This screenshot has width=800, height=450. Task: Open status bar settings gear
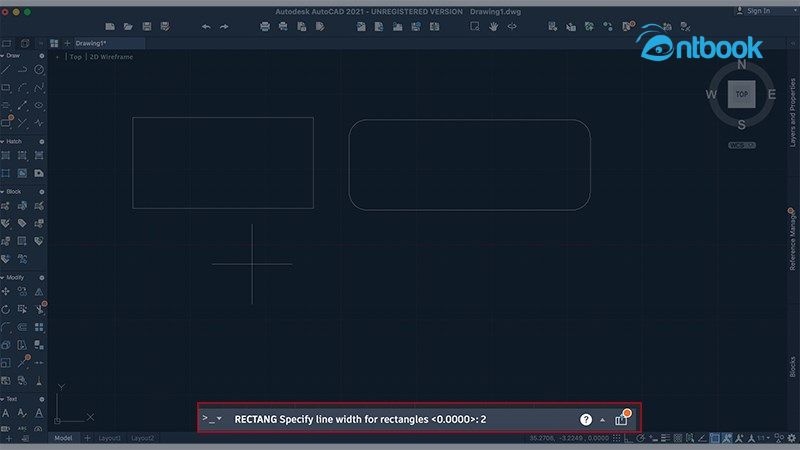click(x=791, y=438)
